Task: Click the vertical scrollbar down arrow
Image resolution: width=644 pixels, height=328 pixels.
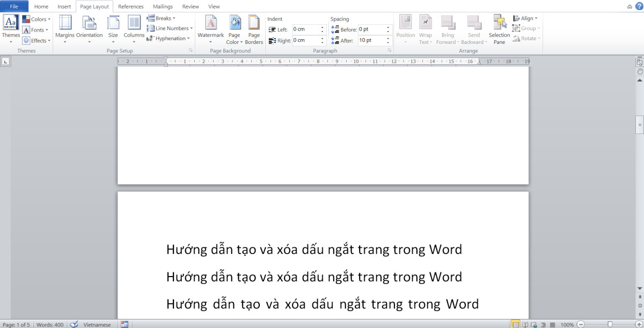Action: (x=640, y=288)
